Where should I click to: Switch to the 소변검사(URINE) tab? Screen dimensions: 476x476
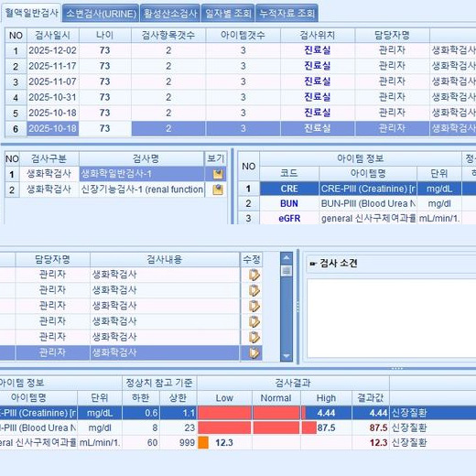tap(101, 14)
